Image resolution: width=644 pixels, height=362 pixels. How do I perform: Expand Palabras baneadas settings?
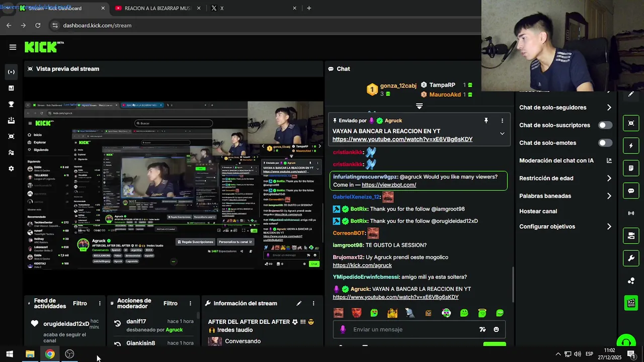609,196
